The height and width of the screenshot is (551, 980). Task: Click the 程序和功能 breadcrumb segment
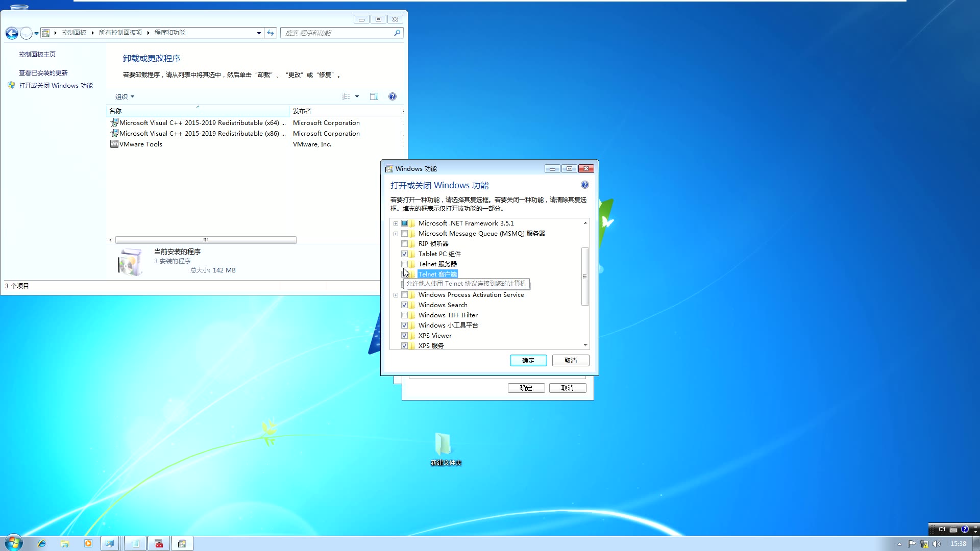170,33
